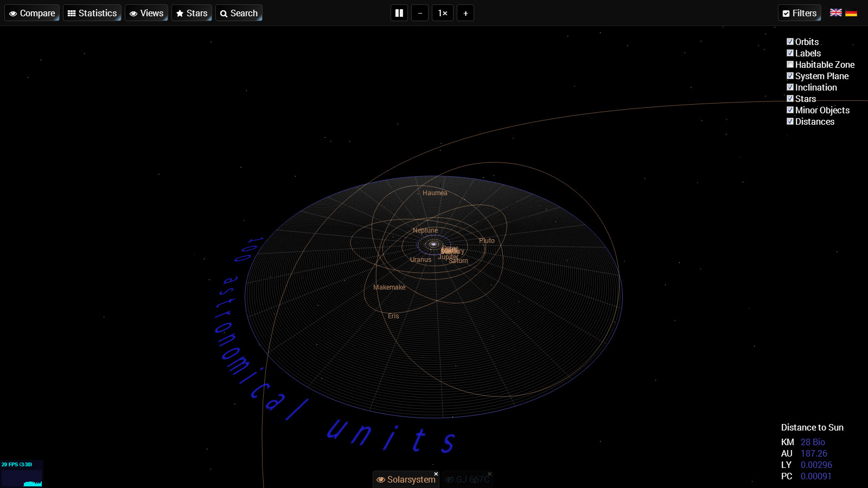Switch language to English flag
This screenshot has height=488, width=868.
pyautogui.click(x=836, y=12)
